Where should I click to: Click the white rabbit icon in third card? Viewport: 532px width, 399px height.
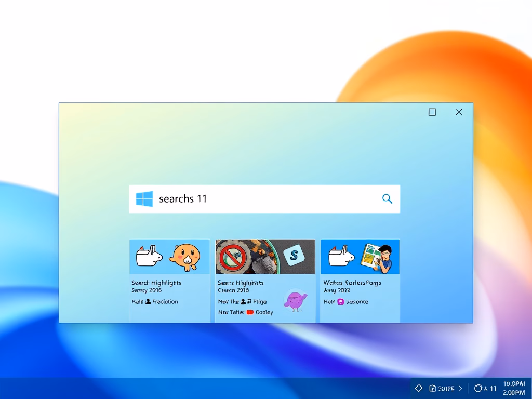click(x=340, y=255)
